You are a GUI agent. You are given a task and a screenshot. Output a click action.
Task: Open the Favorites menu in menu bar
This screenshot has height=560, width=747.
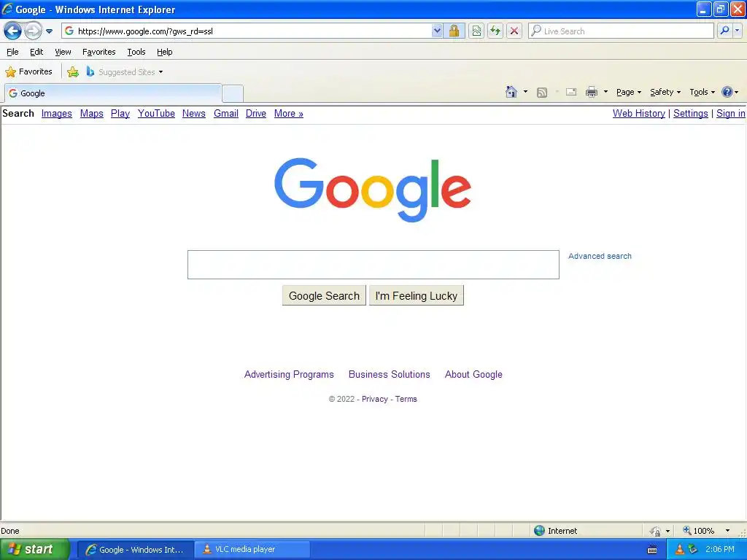click(98, 52)
